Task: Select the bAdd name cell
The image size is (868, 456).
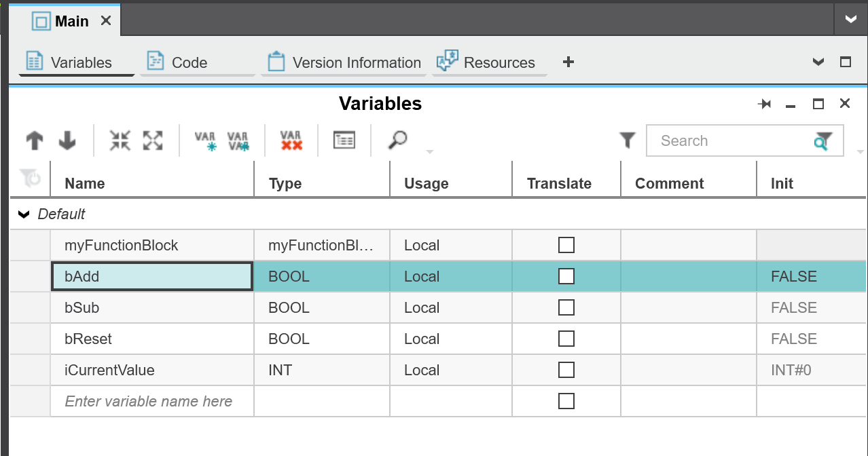Action: pyautogui.click(x=152, y=276)
